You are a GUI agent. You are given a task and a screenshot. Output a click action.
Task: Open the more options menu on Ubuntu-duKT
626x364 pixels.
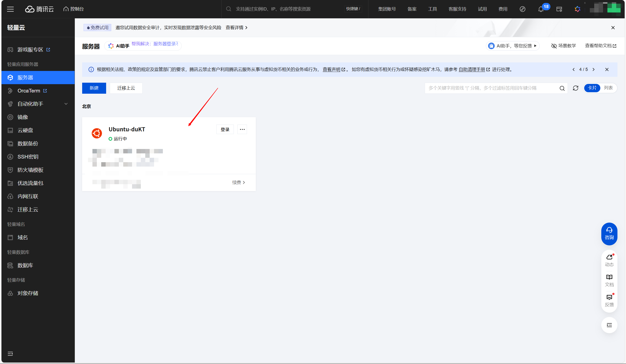[x=242, y=129]
